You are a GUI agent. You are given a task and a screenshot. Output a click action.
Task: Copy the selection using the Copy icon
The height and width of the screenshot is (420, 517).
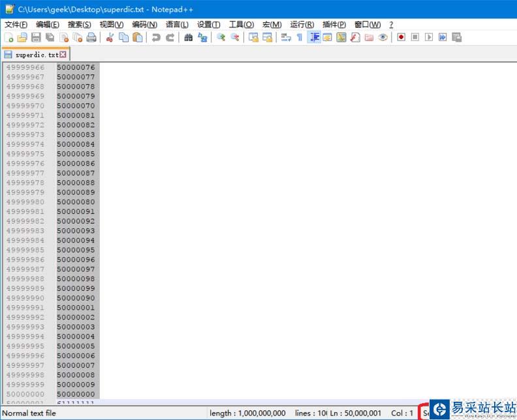tap(123, 38)
